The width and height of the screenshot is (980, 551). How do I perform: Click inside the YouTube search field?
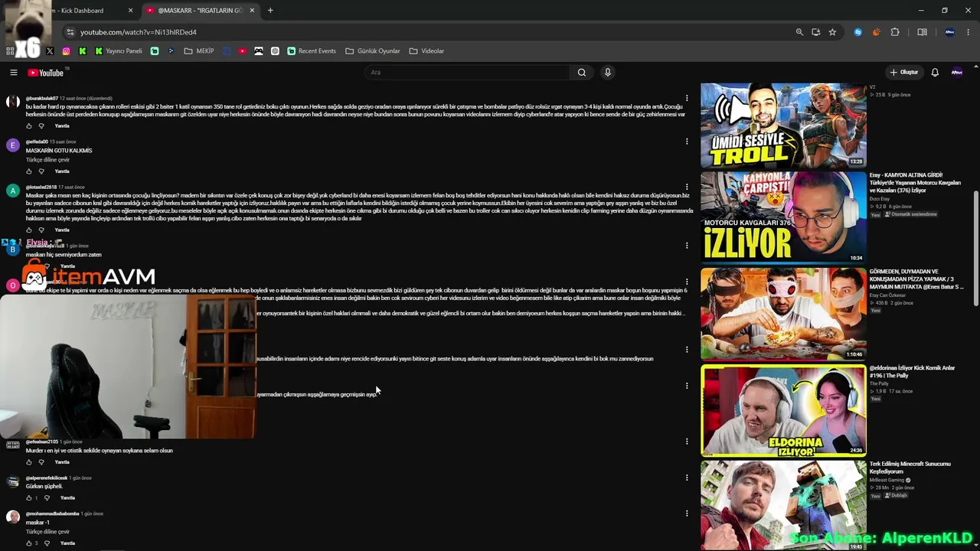pyautogui.click(x=468, y=73)
